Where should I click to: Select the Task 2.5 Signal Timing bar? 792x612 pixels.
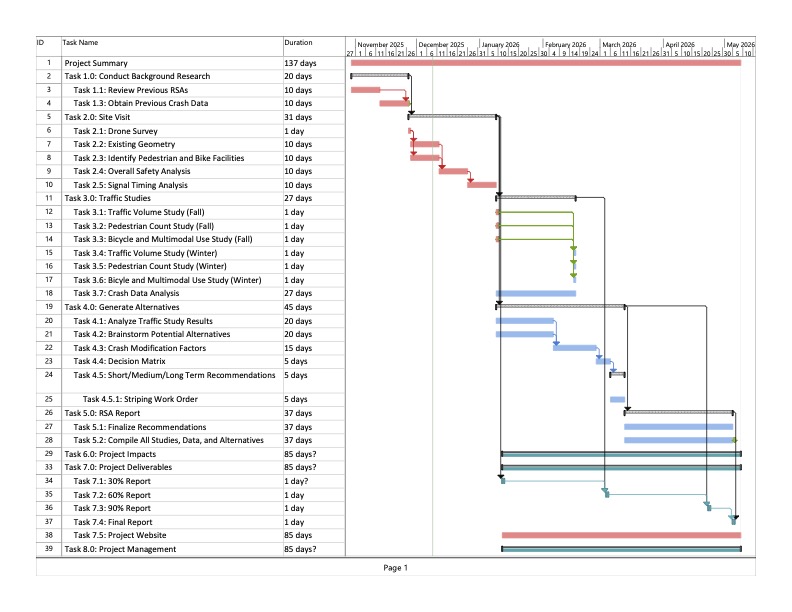[x=481, y=185]
